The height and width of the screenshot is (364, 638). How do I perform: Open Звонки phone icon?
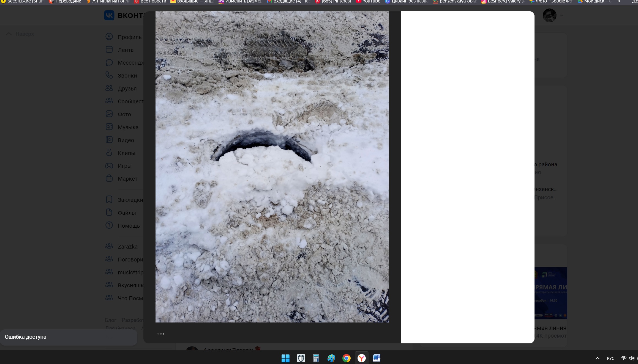109,75
